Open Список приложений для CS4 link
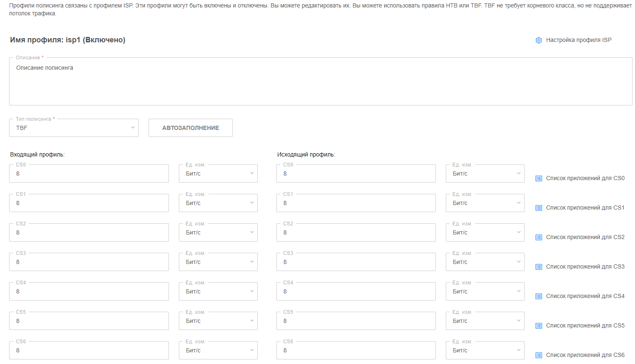The width and height of the screenshot is (635, 364). [x=585, y=296]
